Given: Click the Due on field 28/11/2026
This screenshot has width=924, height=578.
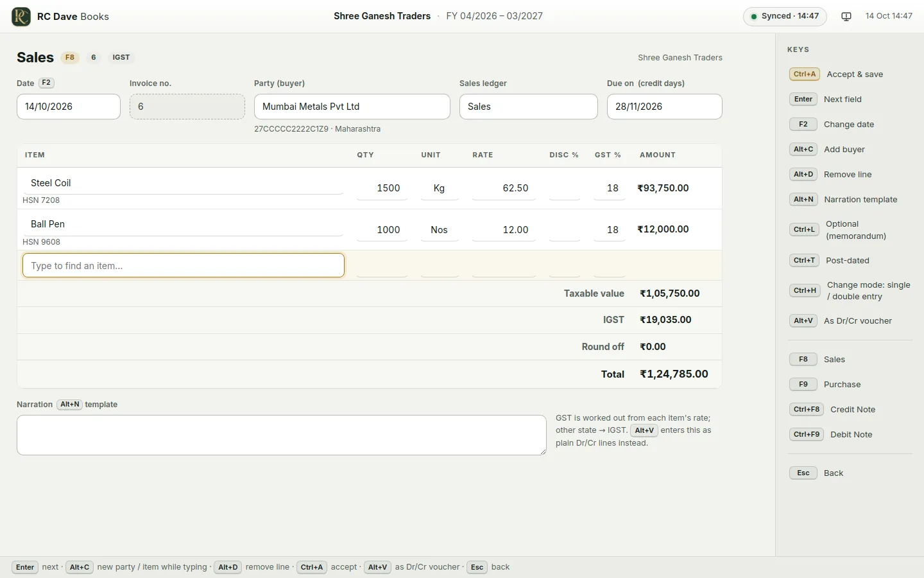Looking at the screenshot, I should [x=665, y=107].
